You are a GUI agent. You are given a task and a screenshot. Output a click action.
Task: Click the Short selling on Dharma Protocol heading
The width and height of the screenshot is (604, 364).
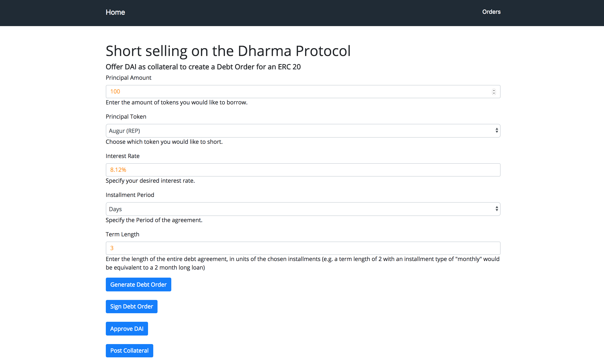[228, 51]
